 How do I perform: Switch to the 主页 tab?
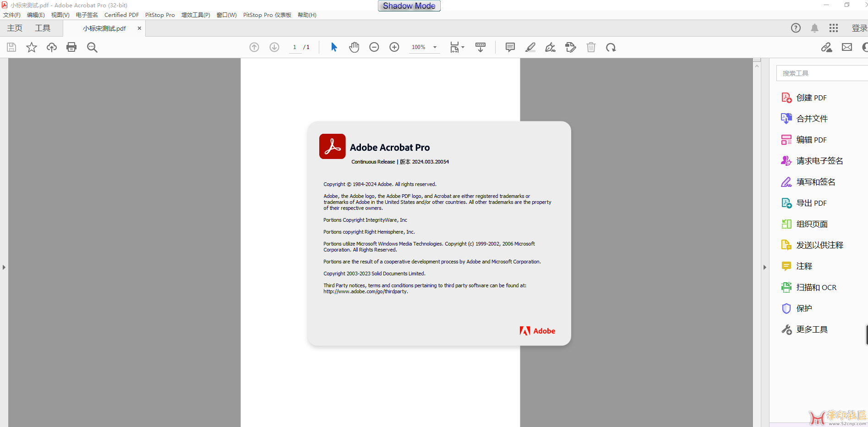tap(15, 28)
